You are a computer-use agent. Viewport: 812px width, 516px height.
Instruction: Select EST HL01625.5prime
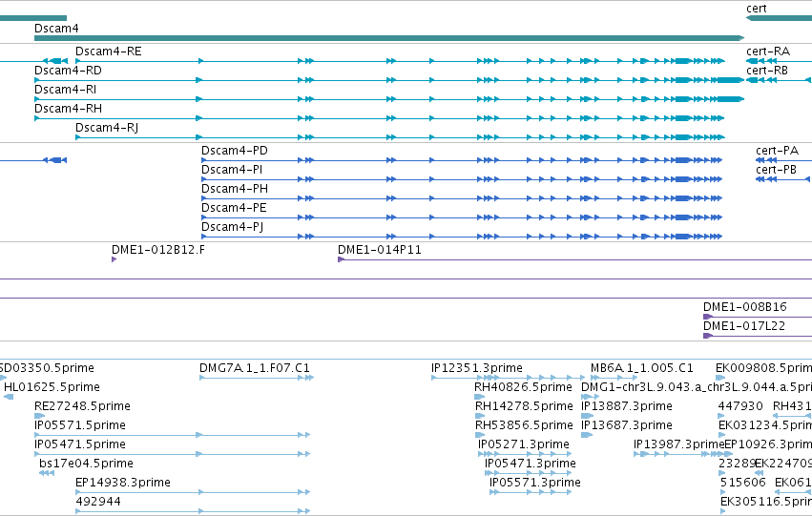52,387
